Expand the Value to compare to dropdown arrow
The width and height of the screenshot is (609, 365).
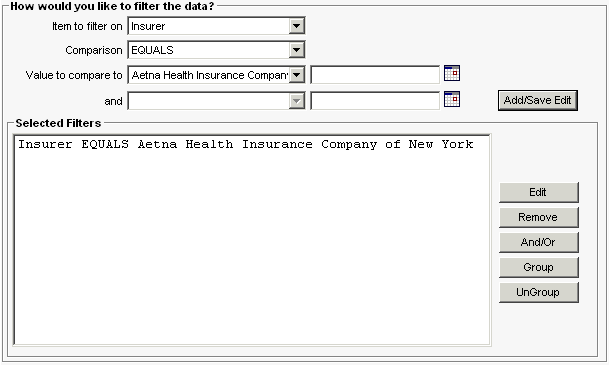296,75
